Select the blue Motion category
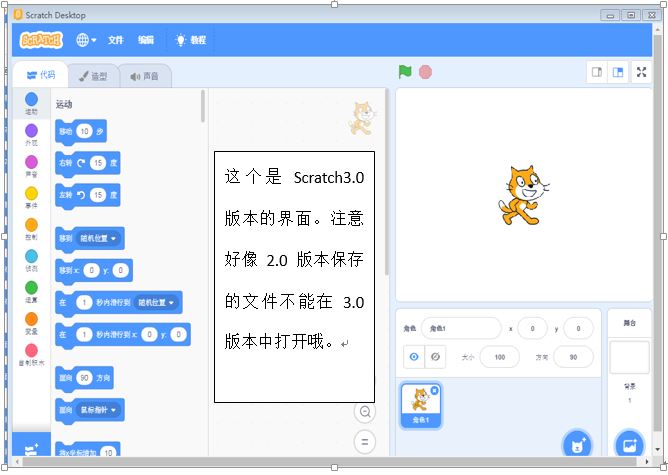 tap(31, 104)
